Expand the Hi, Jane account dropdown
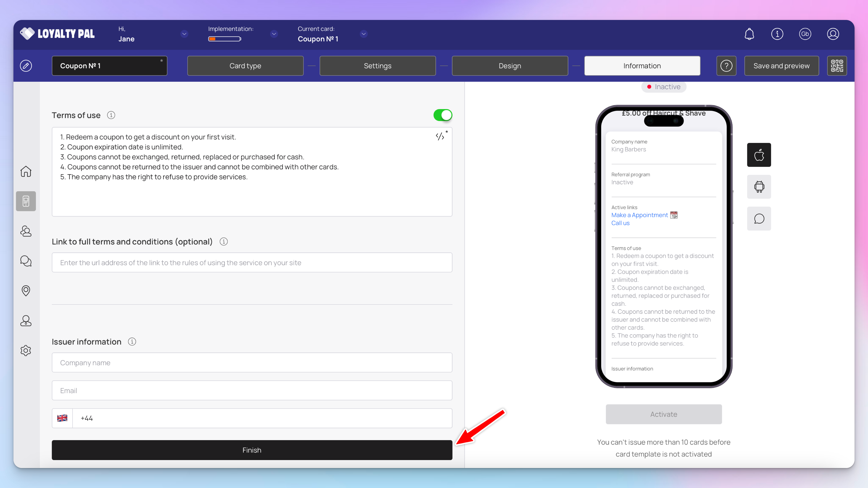868x488 pixels. pyautogui.click(x=184, y=34)
